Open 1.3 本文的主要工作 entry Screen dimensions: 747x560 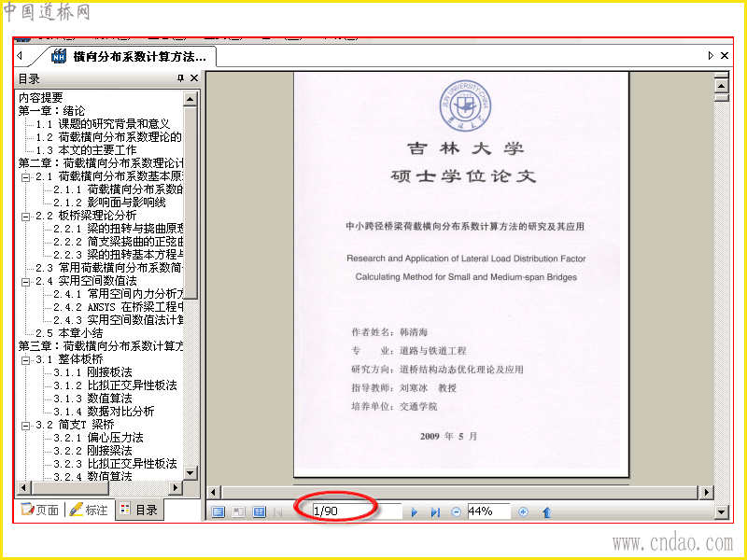86,150
